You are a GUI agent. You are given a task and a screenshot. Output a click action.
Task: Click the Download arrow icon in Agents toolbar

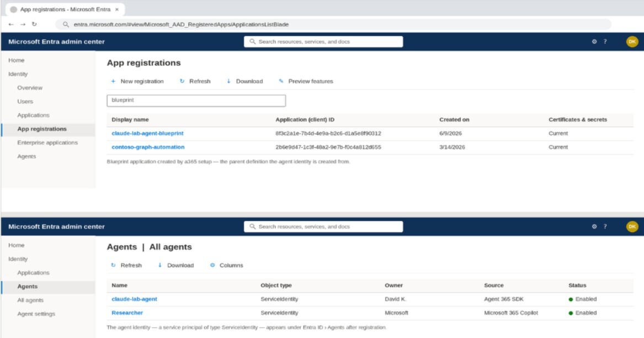pos(160,265)
